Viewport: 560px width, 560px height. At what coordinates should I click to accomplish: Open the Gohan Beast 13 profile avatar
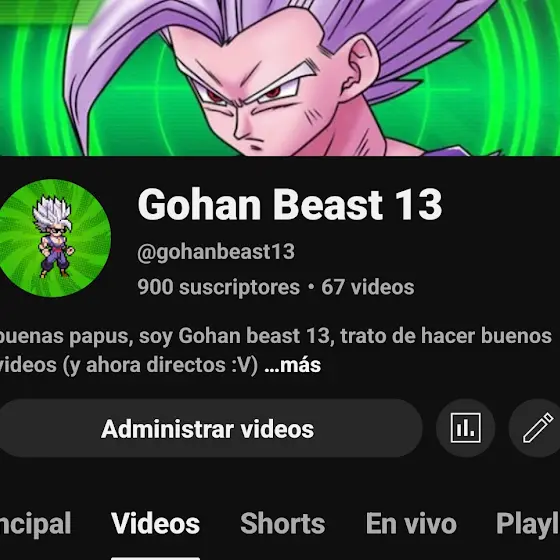[x=54, y=238]
